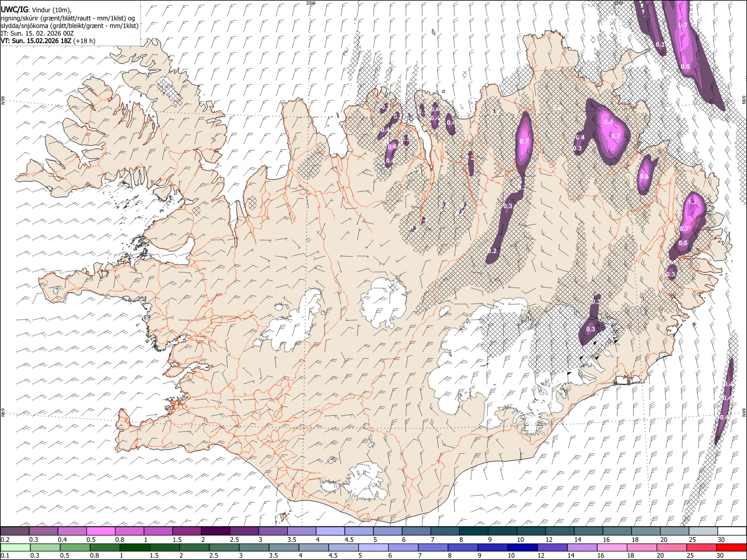747x560 pixels.
Task: Pick the darkest purple 1.5–2 snow legend swatch
Action: click(x=215, y=531)
